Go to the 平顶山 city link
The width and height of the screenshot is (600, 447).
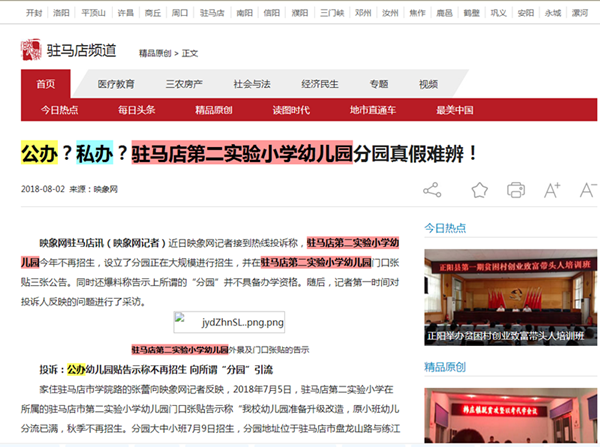(x=93, y=13)
